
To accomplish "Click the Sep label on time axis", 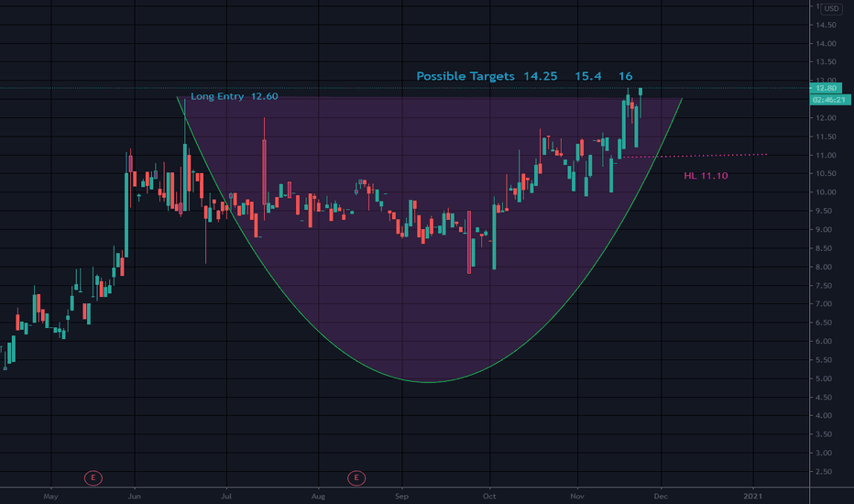I will (x=402, y=497).
